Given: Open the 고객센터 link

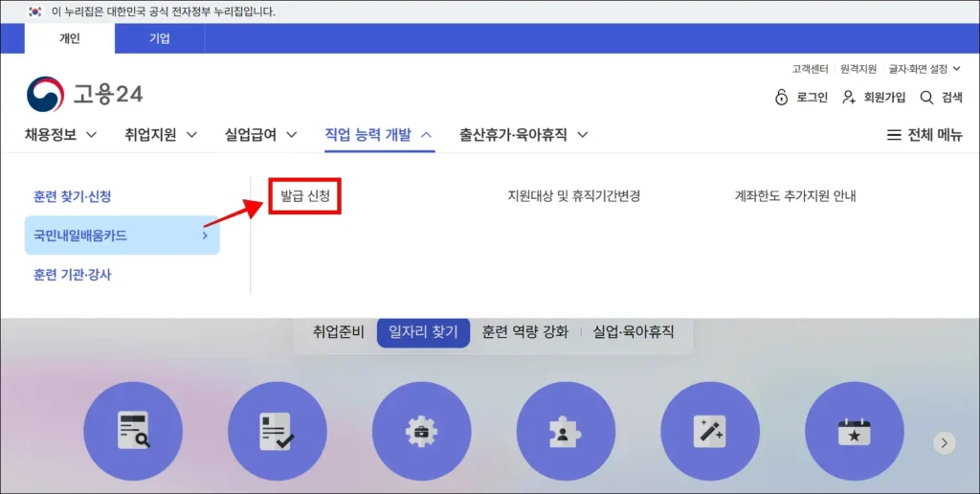Looking at the screenshot, I should 810,69.
